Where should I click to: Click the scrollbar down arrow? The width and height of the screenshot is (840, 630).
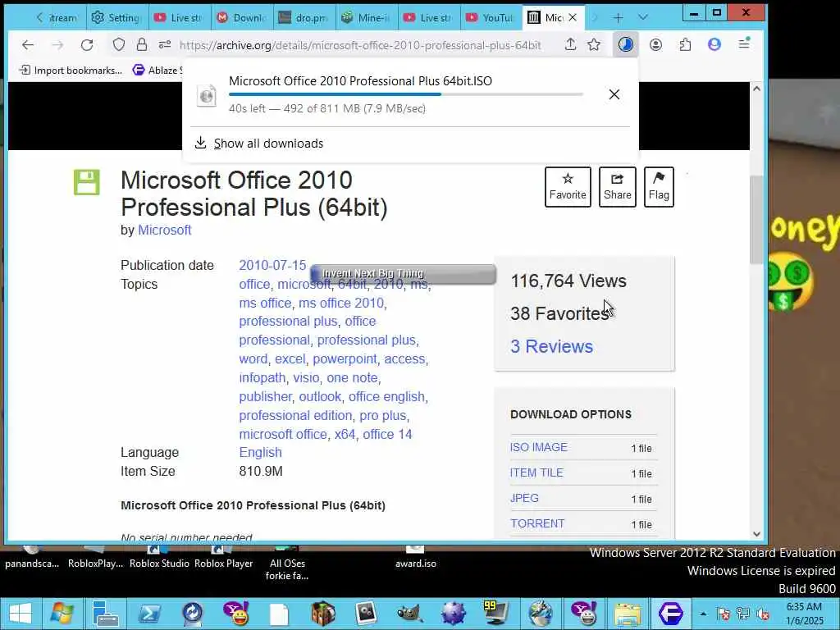(756, 533)
